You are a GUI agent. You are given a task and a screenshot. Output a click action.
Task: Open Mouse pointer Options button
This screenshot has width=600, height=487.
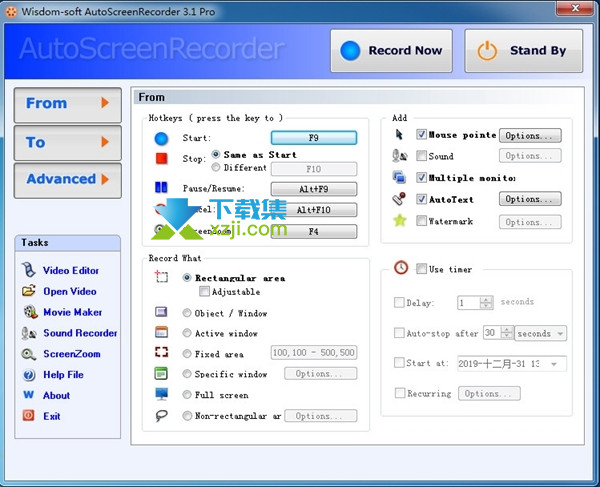click(x=530, y=135)
